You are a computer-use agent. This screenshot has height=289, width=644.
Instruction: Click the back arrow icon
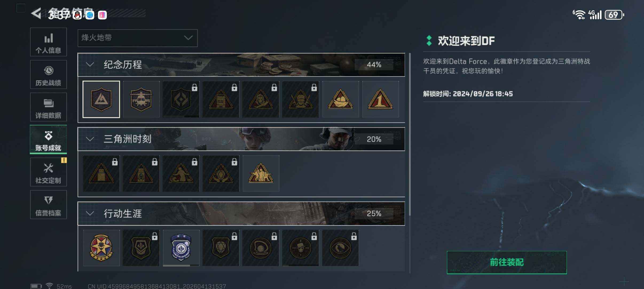36,13
